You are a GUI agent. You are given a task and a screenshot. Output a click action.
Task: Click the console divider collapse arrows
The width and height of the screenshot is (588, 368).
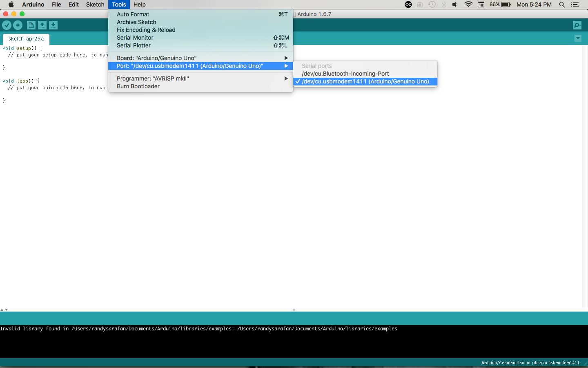pos(4,310)
